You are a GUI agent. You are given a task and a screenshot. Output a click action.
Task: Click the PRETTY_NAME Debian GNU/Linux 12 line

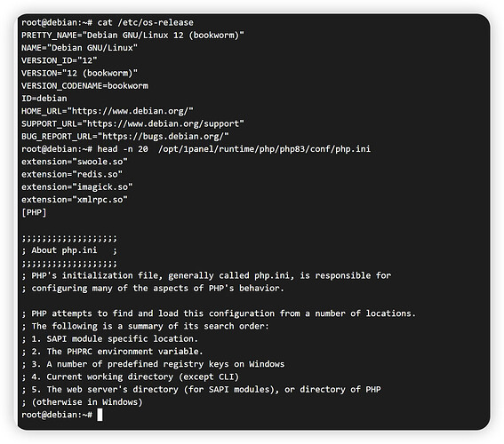pyautogui.click(x=132, y=35)
